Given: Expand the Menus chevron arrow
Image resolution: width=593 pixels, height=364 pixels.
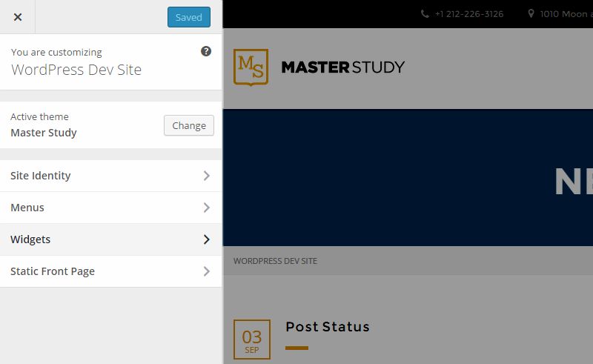Looking at the screenshot, I should coord(206,208).
